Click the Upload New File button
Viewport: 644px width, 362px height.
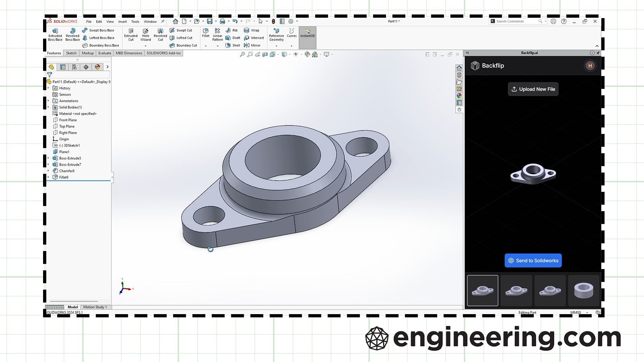coord(533,89)
